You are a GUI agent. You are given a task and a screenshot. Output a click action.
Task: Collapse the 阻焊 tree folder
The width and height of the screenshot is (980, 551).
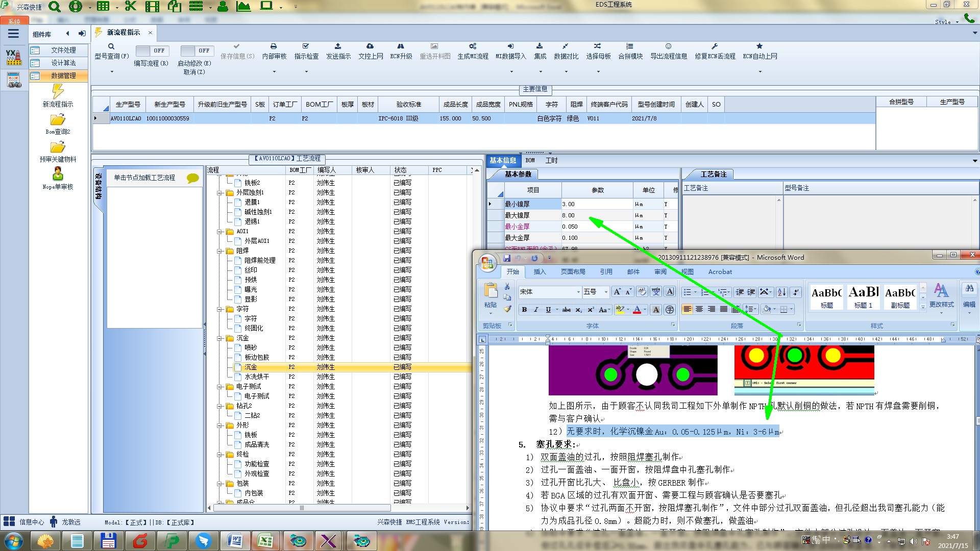pyautogui.click(x=220, y=251)
